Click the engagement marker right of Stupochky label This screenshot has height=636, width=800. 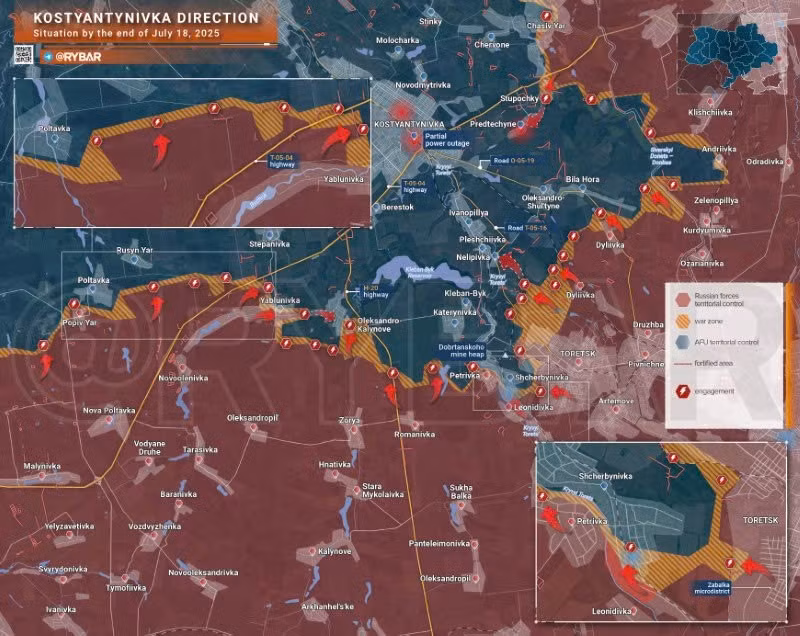pos(546,98)
